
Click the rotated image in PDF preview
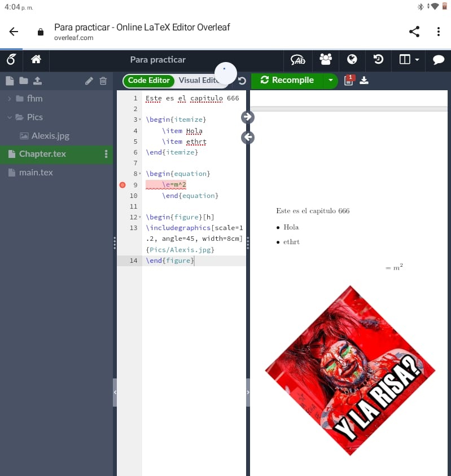[x=350, y=371]
